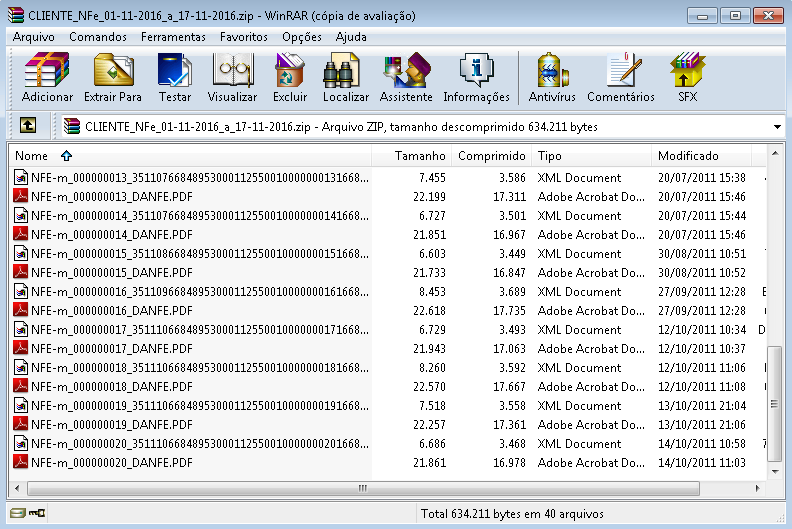Click the disk drive icon in status bar
This screenshot has height=529, width=792.
click(x=18, y=513)
